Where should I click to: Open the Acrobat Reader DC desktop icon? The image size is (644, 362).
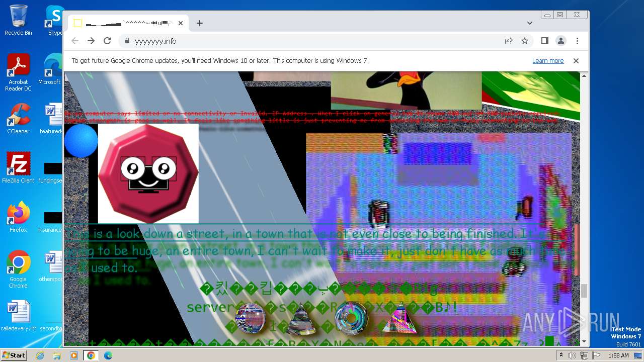(x=18, y=72)
